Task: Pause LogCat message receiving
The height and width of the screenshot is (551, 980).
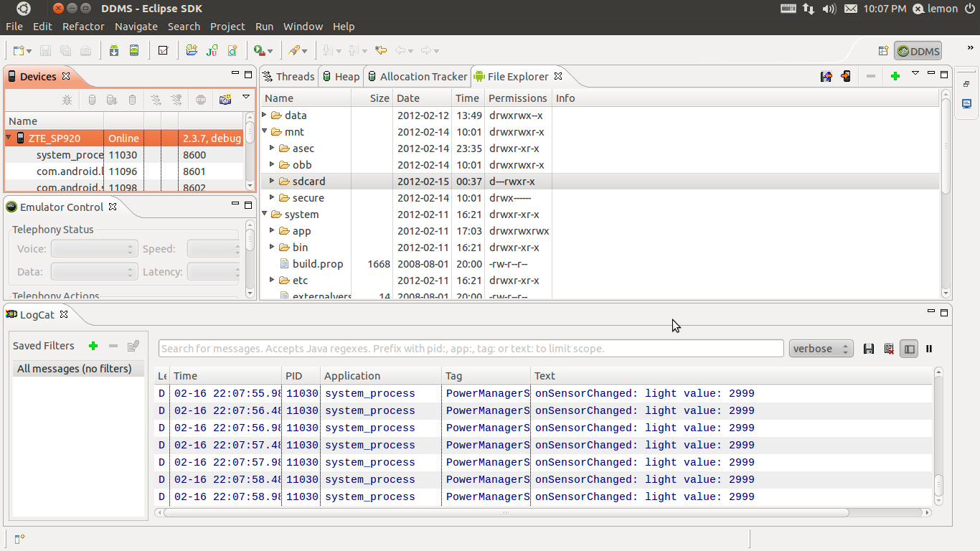Action: 929,349
